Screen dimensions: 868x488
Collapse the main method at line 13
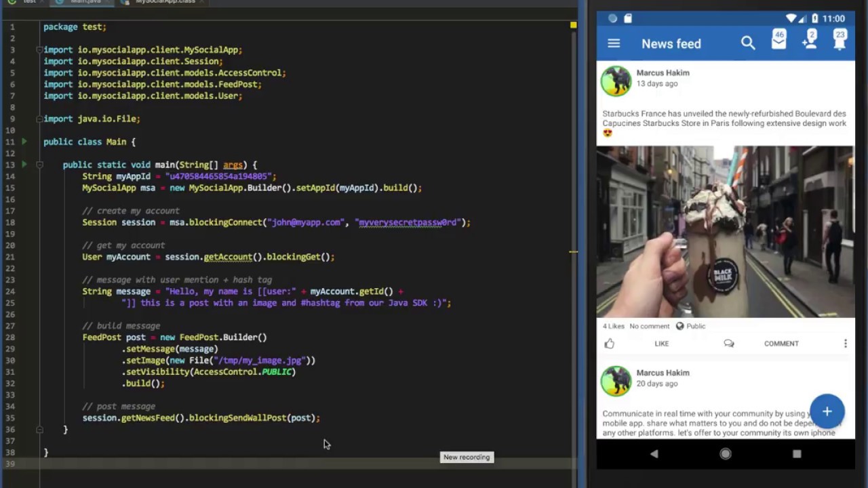click(x=39, y=165)
